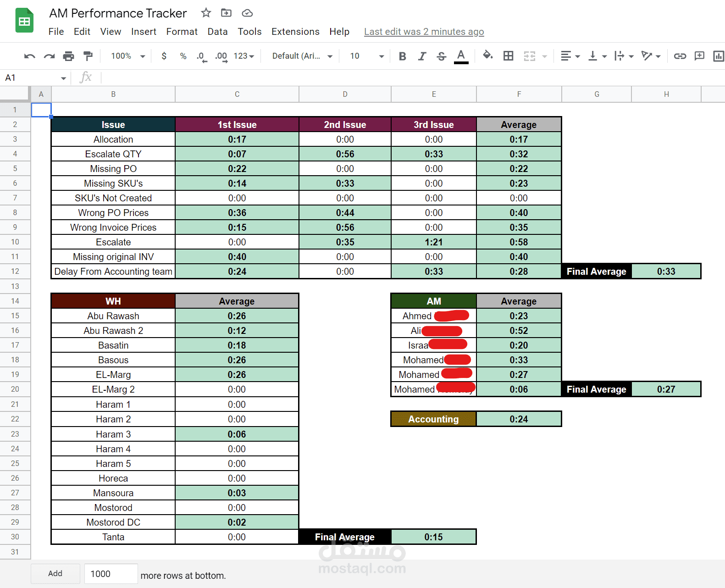
Task: Insert a link with chain icon
Action: 680,56
